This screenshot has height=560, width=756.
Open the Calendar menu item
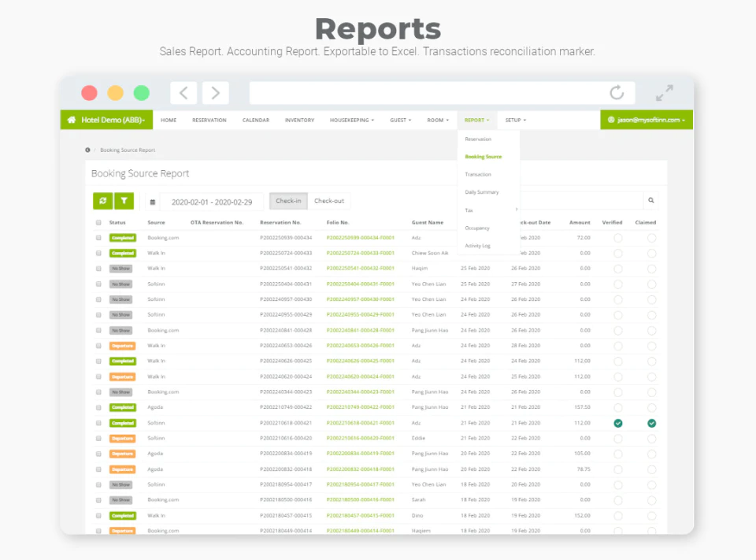click(255, 120)
